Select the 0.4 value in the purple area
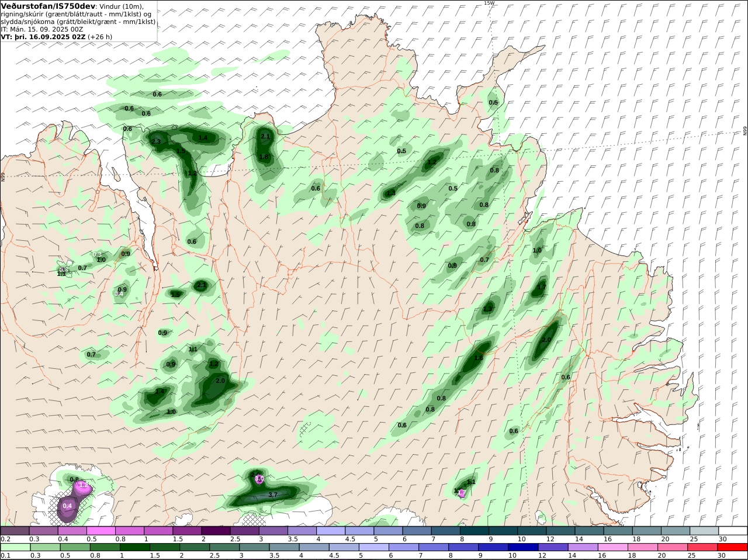748x560 pixels. point(67,506)
